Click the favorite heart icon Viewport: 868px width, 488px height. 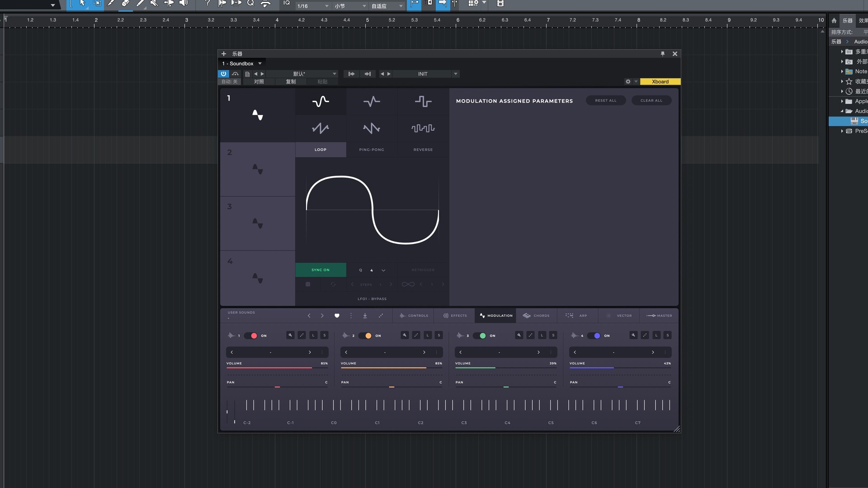(337, 316)
